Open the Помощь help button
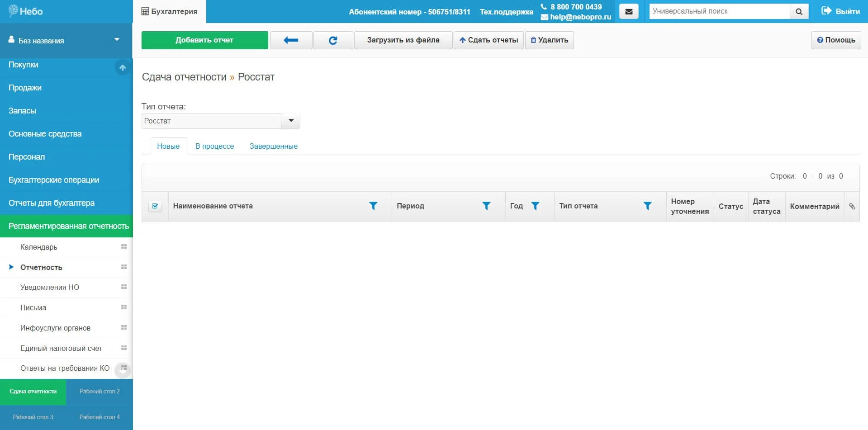The image size is (868, 430). [836, 40]
